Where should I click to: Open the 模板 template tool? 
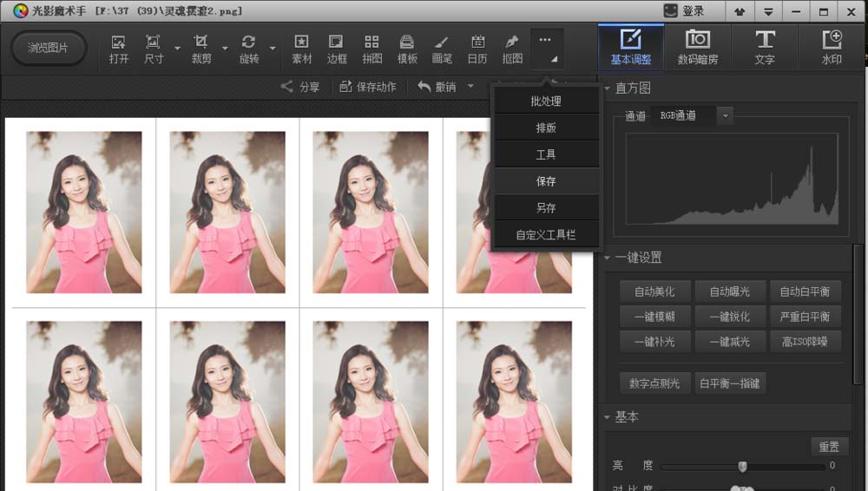[x=407, y=49]
